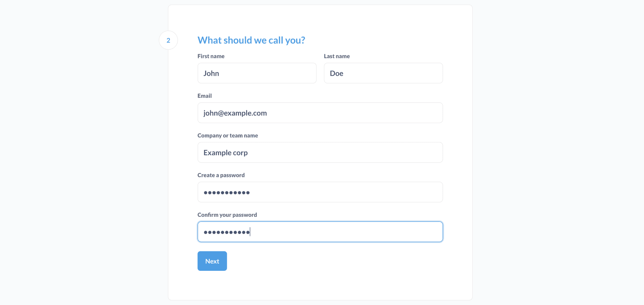The image size is (644, 305).
Task: Click the "First name" label
Action: [x=211, y=56]
